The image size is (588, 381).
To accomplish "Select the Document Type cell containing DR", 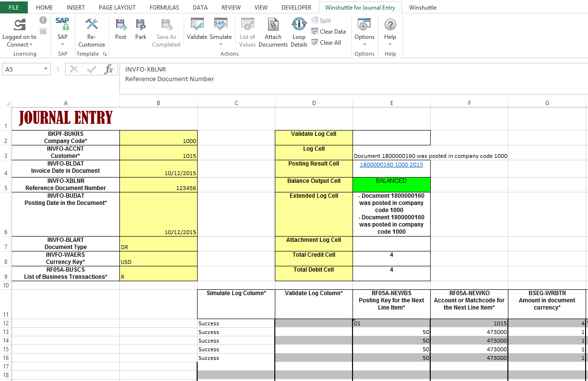I will [x=158, y=244].
